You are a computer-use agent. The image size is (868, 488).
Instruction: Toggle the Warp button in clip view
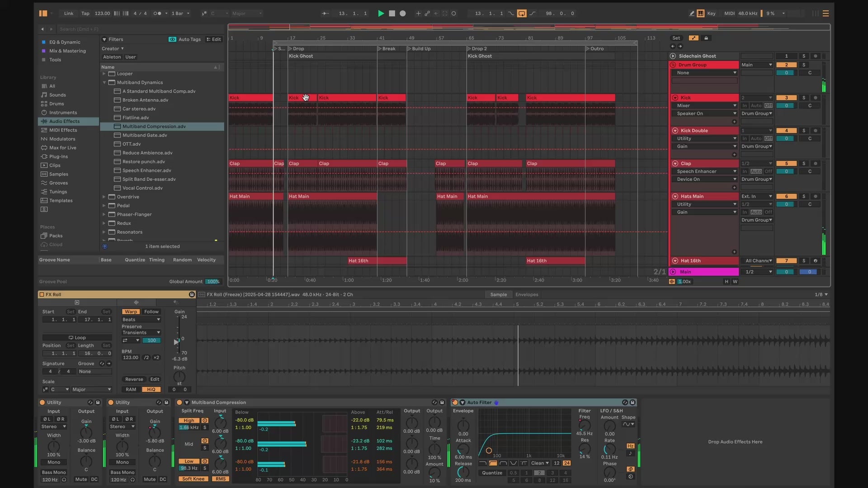131,312
